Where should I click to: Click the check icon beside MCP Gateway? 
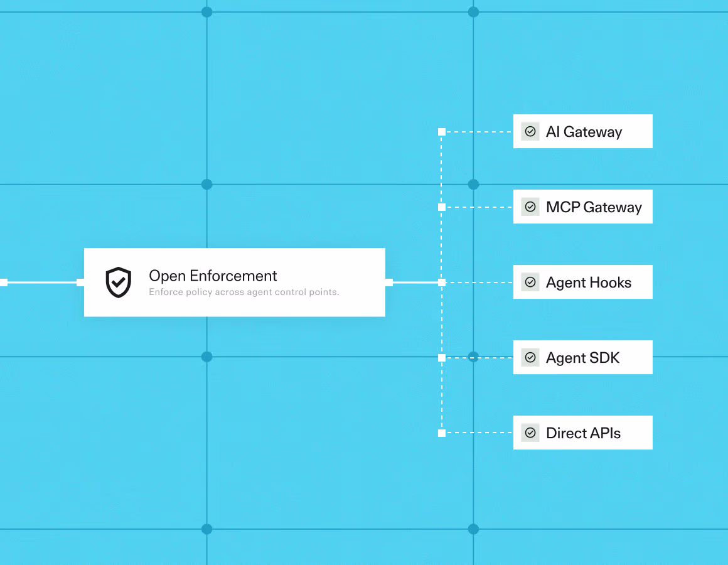coord(530,207)
